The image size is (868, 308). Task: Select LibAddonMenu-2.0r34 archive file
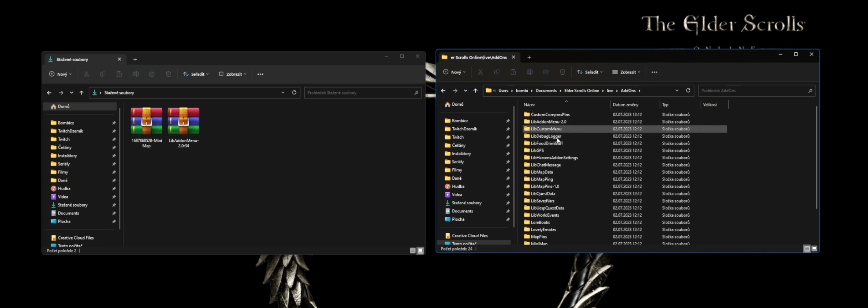[x=184, y=128]
